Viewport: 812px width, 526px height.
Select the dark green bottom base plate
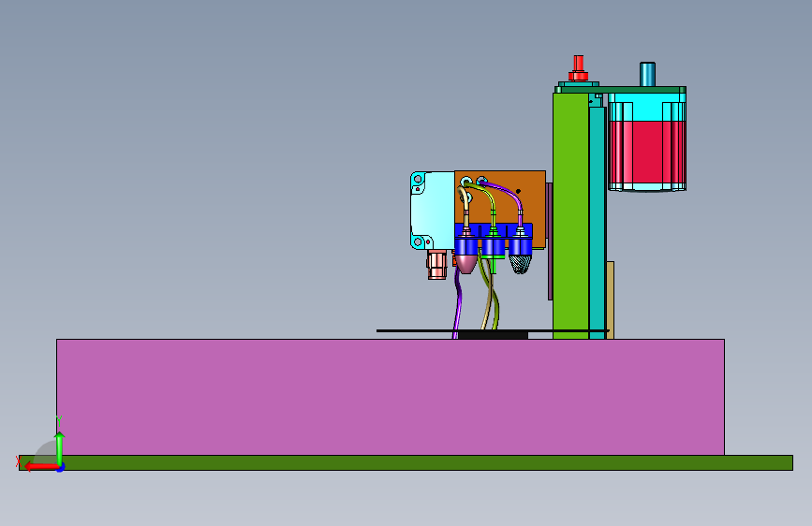coord(406,463)
